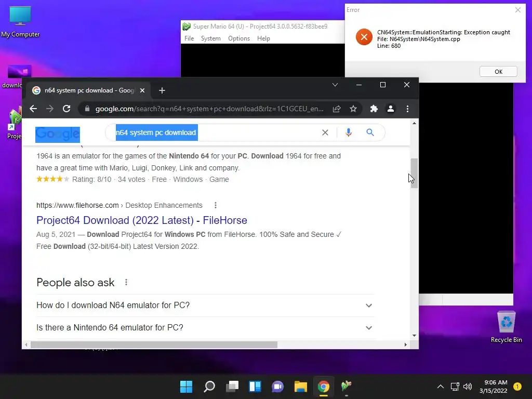
Task: Reload the Google search page
Action: [x=66, y=109]
